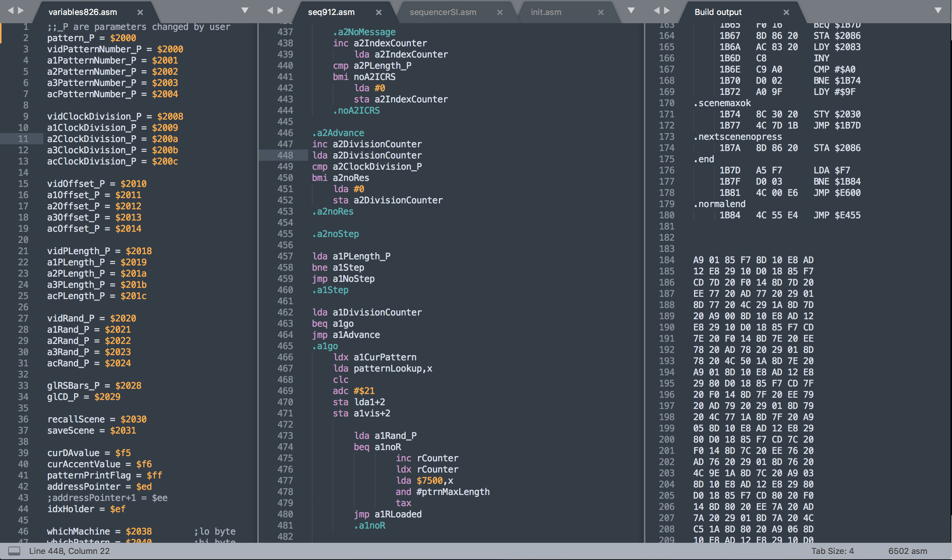This screenshot has height=560, width=952.
Task: Toggle side bar icon in status bar
Action: pyautogui.click(x=14, y=551)
